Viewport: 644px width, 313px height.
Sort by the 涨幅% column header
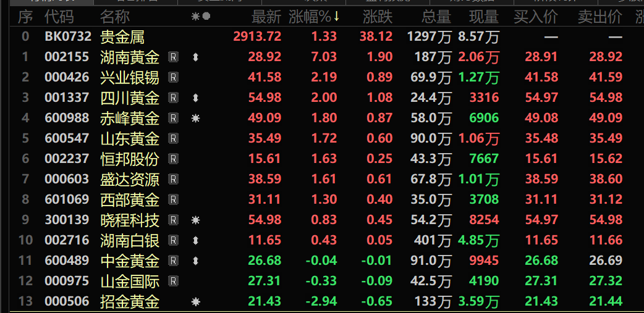click(315, 17)
